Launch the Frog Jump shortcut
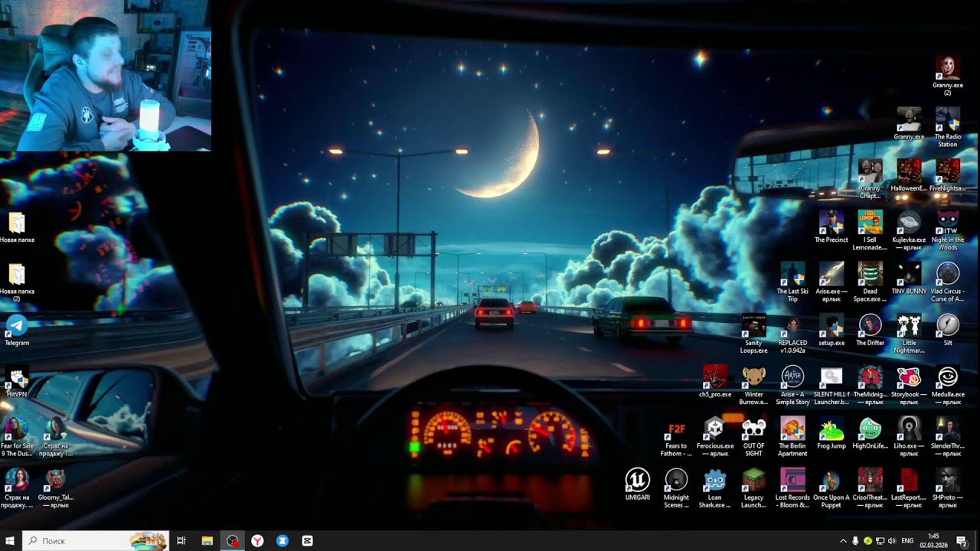 [x=831, y=433]
